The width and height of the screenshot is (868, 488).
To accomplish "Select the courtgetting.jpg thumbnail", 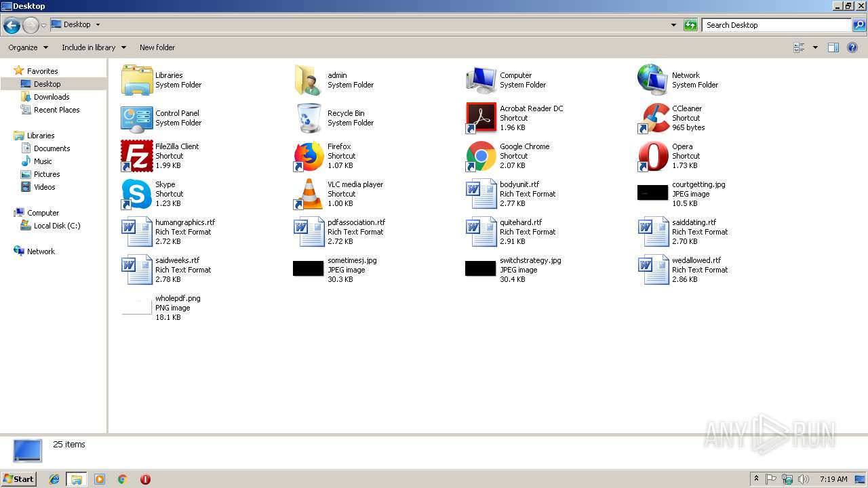I will pyautogui.click(x=652, y=193).
